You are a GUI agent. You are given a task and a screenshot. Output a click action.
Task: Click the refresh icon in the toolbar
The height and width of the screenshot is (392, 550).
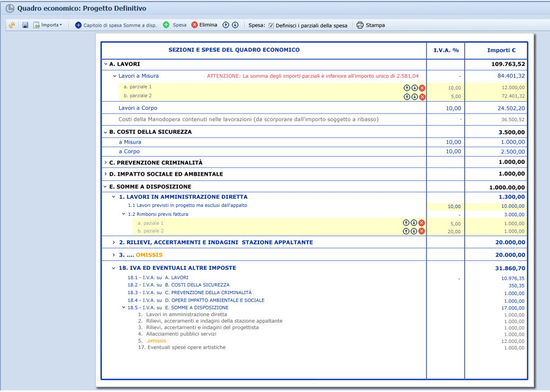coord(11,25)
